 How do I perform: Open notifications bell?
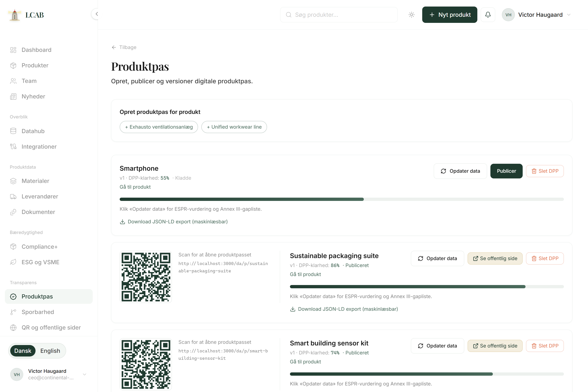[488, 15]
